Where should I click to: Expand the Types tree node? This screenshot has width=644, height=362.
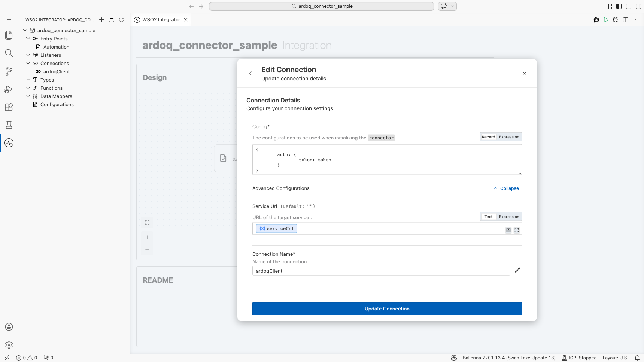[x=28, y=80]
